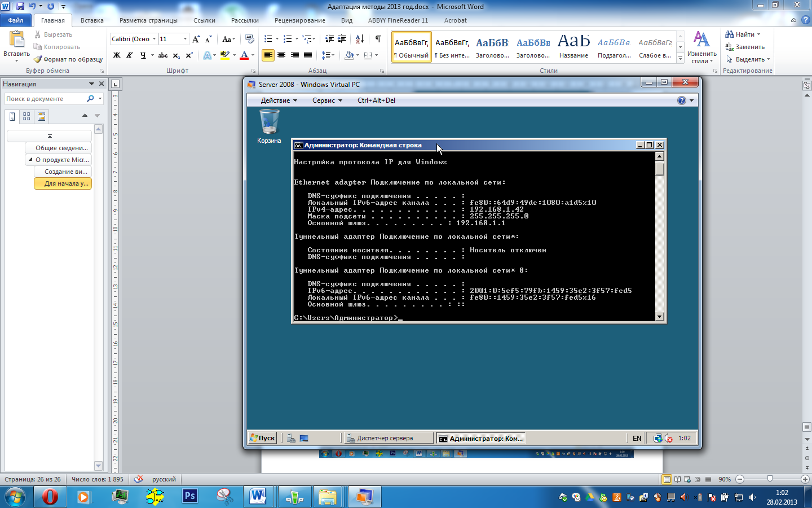The height and width of the screenshot is (508, 812).
Task: Open the Файл tab
Action: point(16,20)
